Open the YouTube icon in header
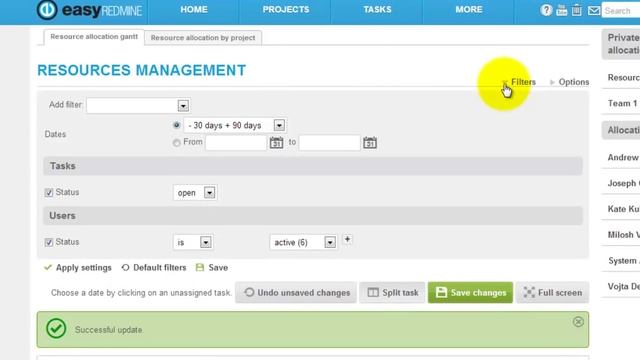Viewport: 640px width, 360px height. pos(562,10)
